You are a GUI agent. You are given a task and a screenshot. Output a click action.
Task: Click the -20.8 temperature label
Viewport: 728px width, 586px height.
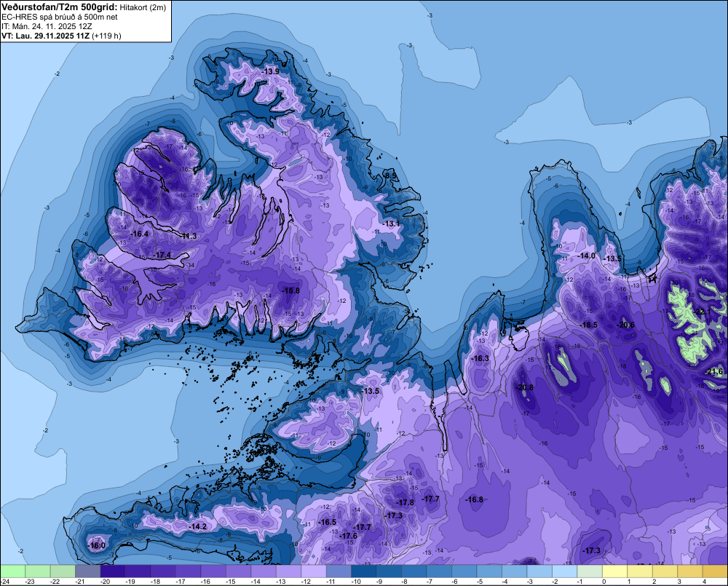[525, 387]
